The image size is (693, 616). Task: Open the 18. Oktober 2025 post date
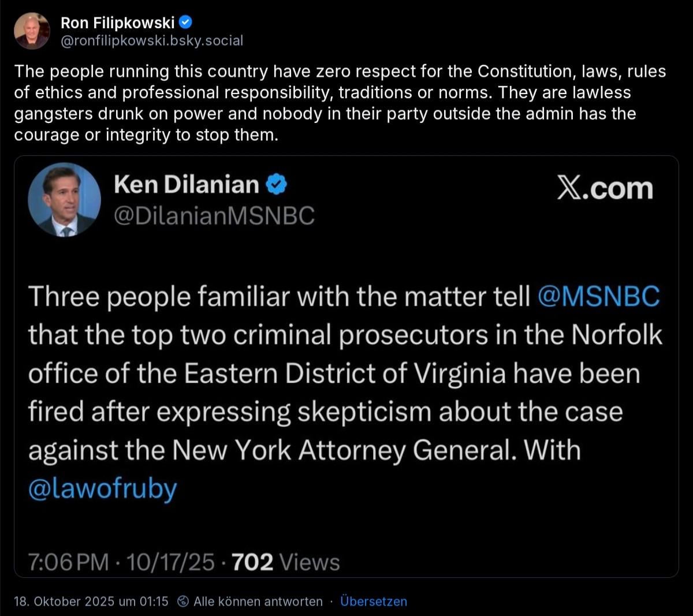pyautogui.click(x=91, y=601)
